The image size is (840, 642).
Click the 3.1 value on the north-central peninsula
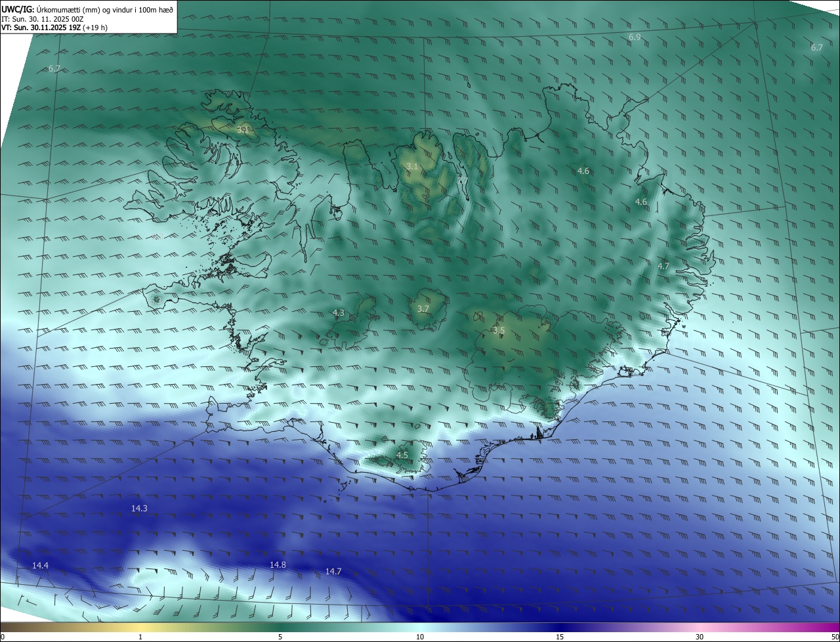[x=411, y=167]
